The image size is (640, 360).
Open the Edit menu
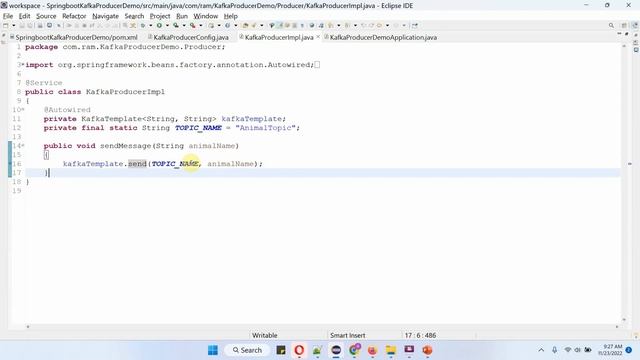[x=24, y=16]
